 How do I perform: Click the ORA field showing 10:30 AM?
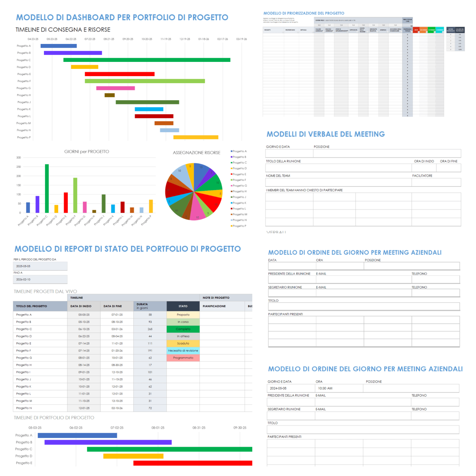pos(326,388)
